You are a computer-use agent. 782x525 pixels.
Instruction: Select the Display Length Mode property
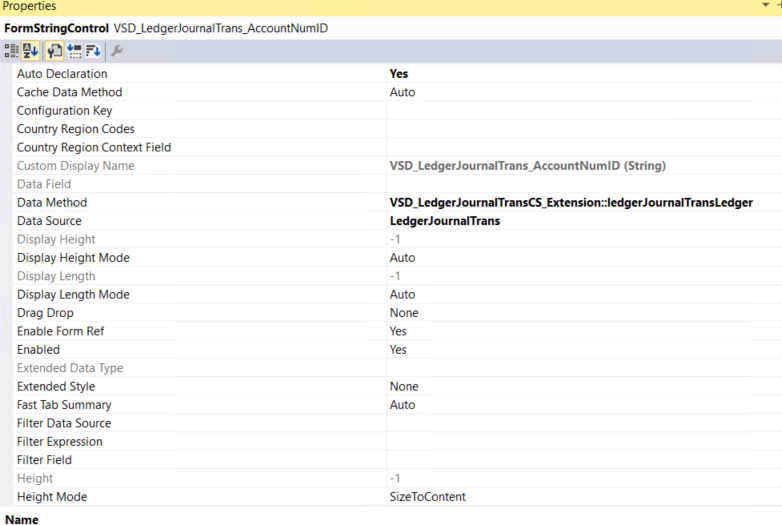[x=73, y=295]
